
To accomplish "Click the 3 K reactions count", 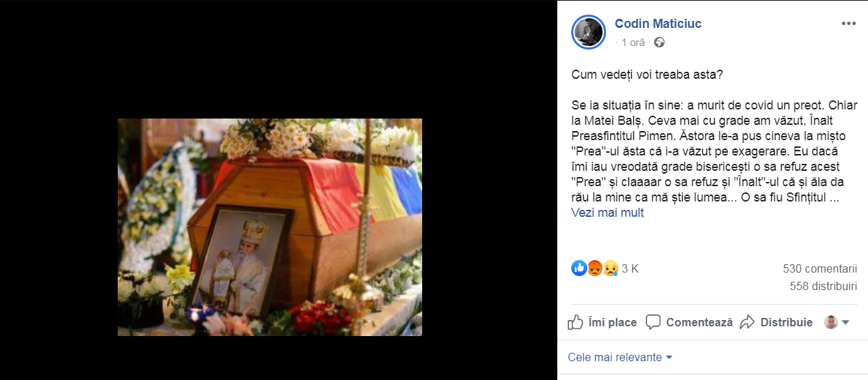I will tap(630, 268).
